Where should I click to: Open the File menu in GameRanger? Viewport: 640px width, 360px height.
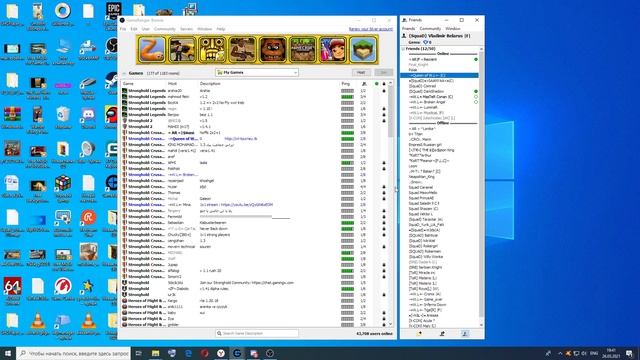tap(123, 29)
